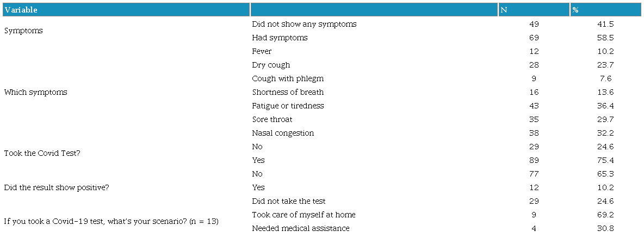Screen dimensions: 644x237
Task: Select the 'Needed medical assistance' cell
Action: pos(301,228)
